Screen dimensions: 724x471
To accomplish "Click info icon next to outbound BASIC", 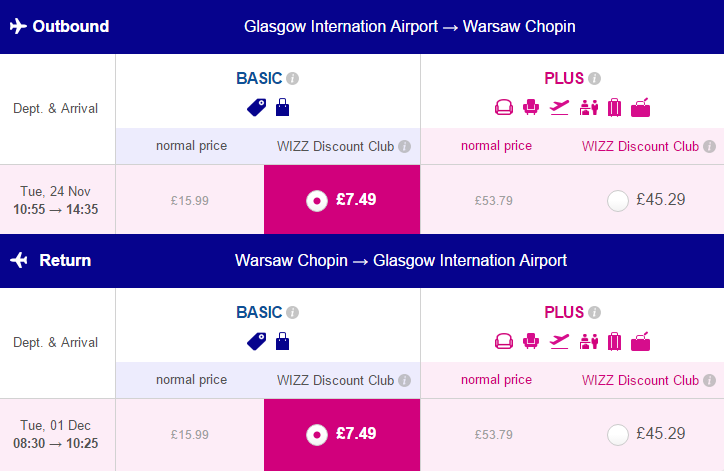I will click(292, 78).
